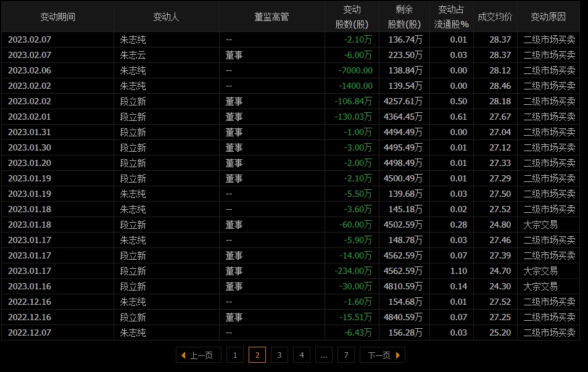The image size is (588, 372).
Task: Click remaining shares 4257.61万
Action: pyautogui.click(x=403, y=101)
